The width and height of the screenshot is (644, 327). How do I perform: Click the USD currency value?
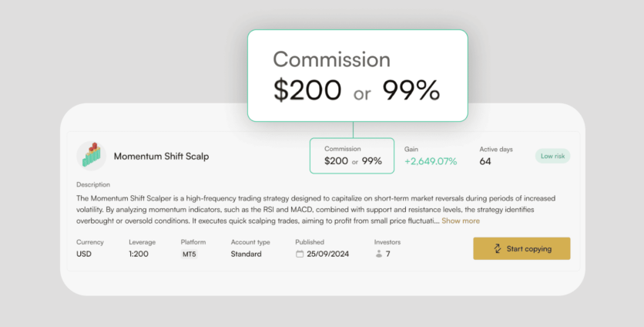pyautogui.click(x=84, y=254)
